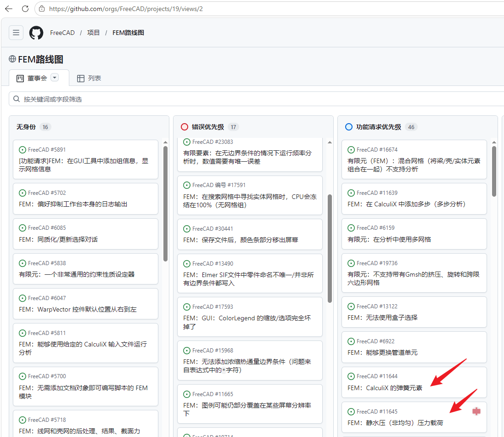Click open-issue icon of FreeCAD #6085
The image size is (504, 437).
coord(22,228)
